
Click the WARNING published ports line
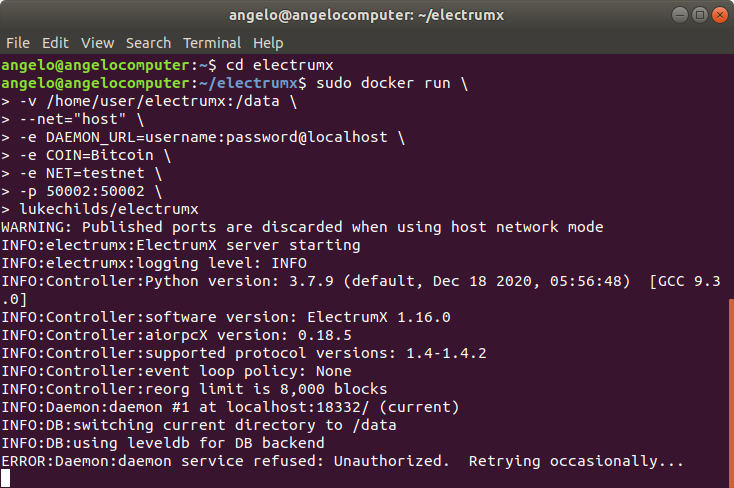coord(302,227)
